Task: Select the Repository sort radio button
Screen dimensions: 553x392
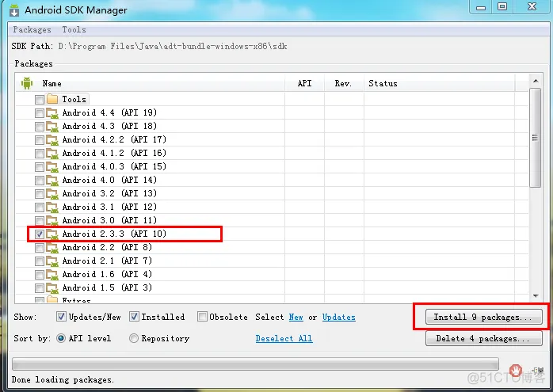Action: coord(134,338)
